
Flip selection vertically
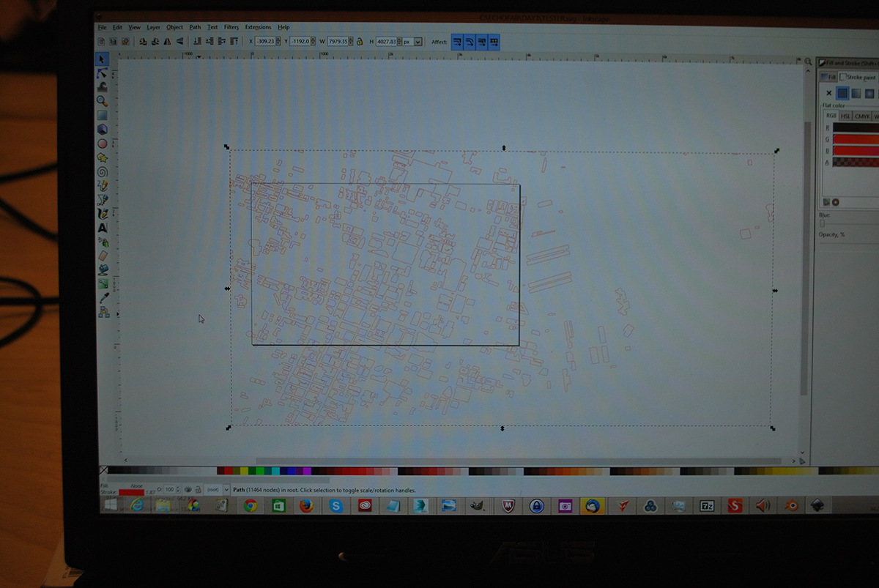[x=180, y=42]
